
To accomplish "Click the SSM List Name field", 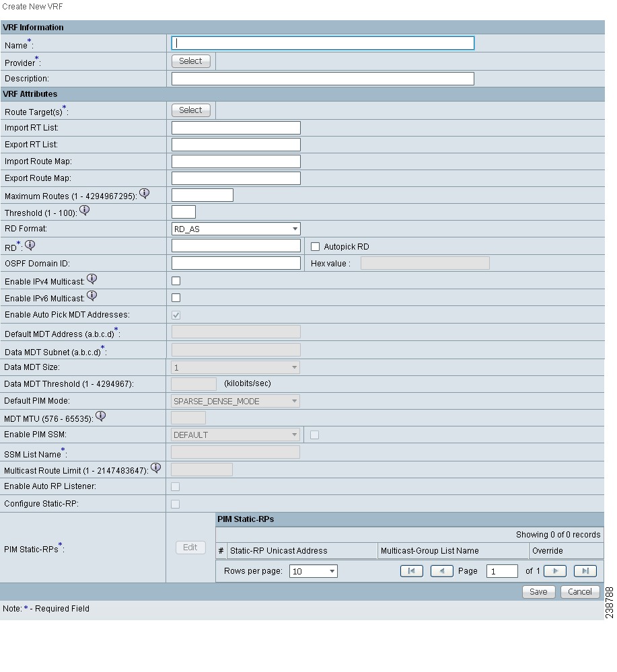I will (235, 452).
